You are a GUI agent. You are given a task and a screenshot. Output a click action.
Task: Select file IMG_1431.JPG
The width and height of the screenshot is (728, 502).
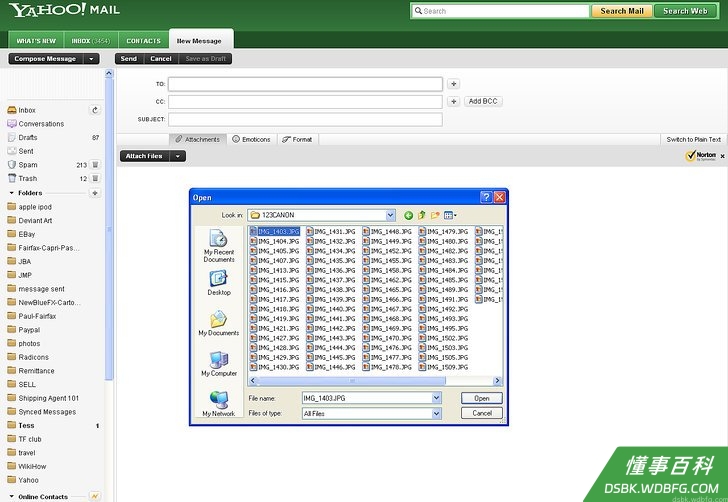pos(331,231)
